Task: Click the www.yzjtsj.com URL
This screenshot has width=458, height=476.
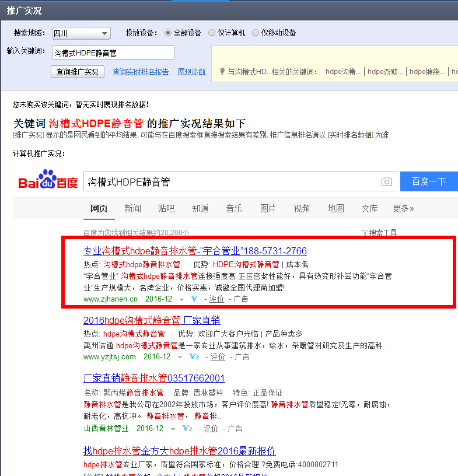Action: pyautogui.click(x=110, y=356)
